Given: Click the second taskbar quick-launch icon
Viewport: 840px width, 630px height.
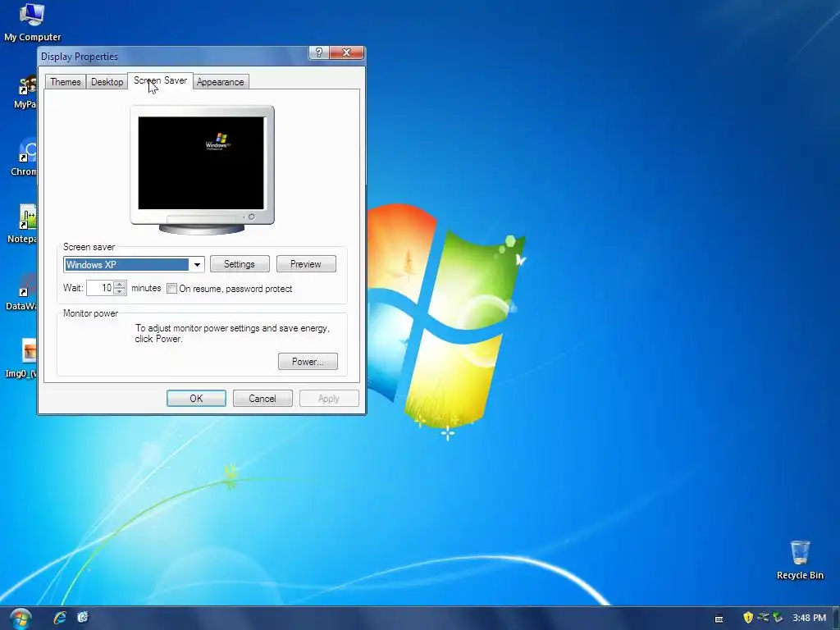Looking at the screenshot, I should (83, 618).
